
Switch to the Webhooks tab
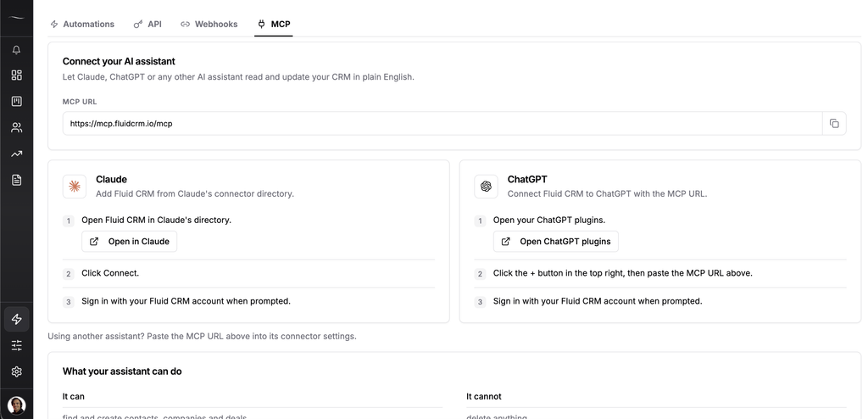point(209,25)
